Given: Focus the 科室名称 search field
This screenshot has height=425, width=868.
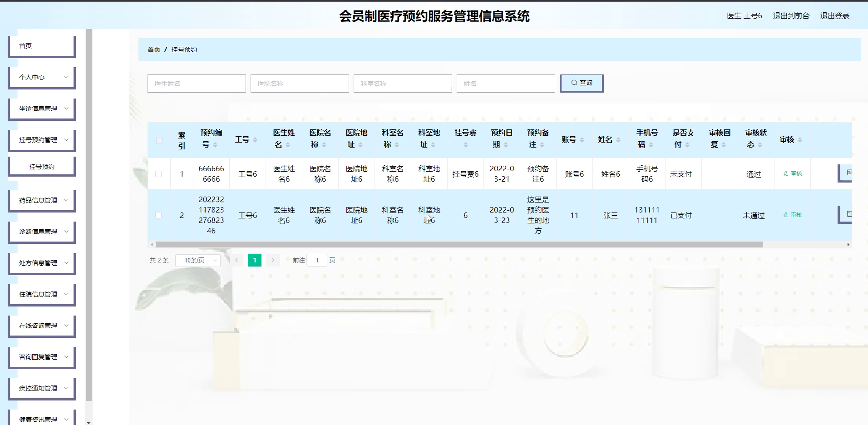Looking at the screenshot, I should [403, 84].
